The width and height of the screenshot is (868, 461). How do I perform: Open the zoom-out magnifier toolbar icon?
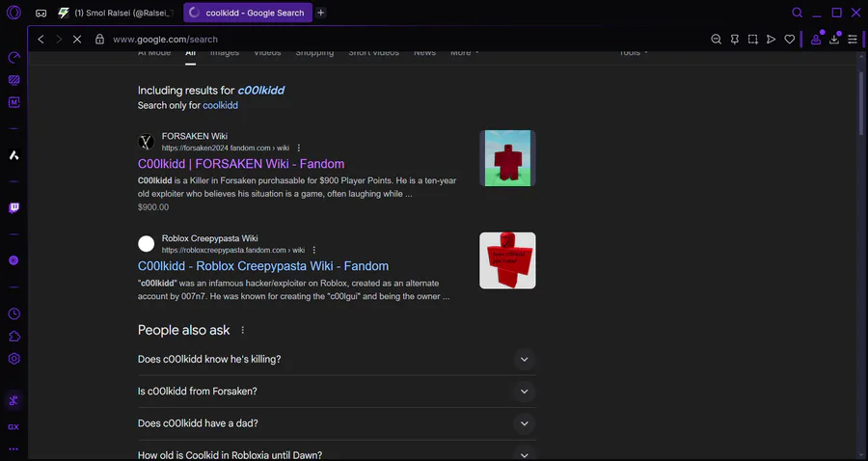click(717, 40)
